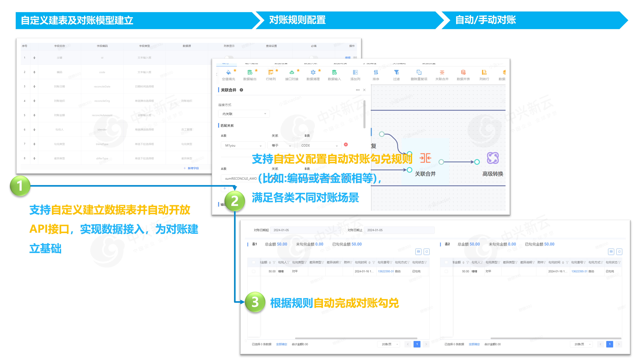Tick the 表1 row checkbox for 50.00
Image resolution: width=644 pixels, height=362 pixels.
pyautogui.click(x=253, y=271)
